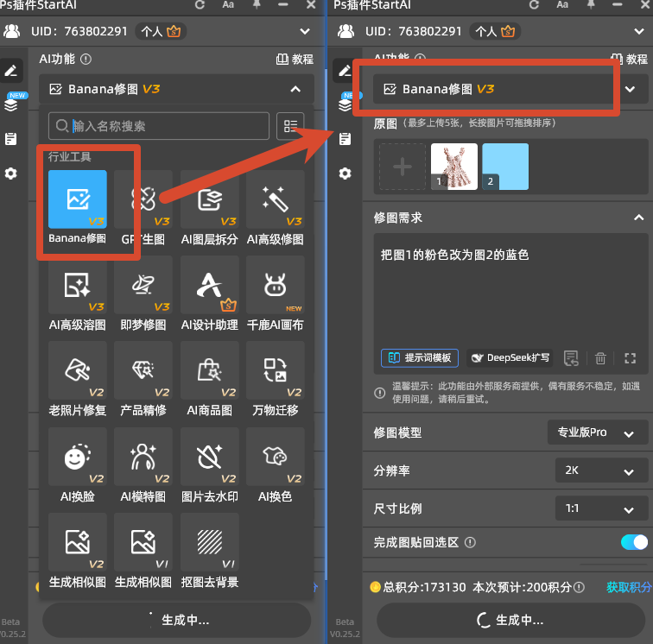This screenshot has width=653, height=644.
Task: Click the Aa font size icon in left title bar
Action: point(228,4)
